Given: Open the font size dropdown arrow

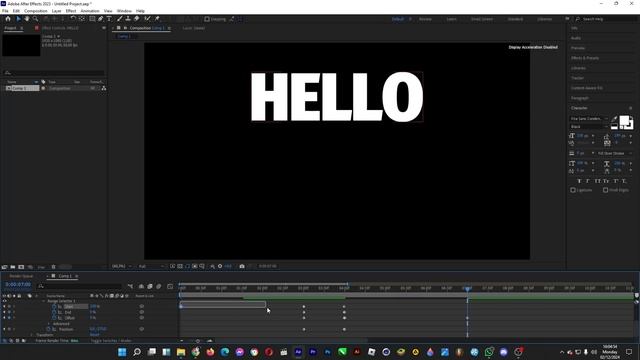Looking at the screenshot, I should click(593, 136).
